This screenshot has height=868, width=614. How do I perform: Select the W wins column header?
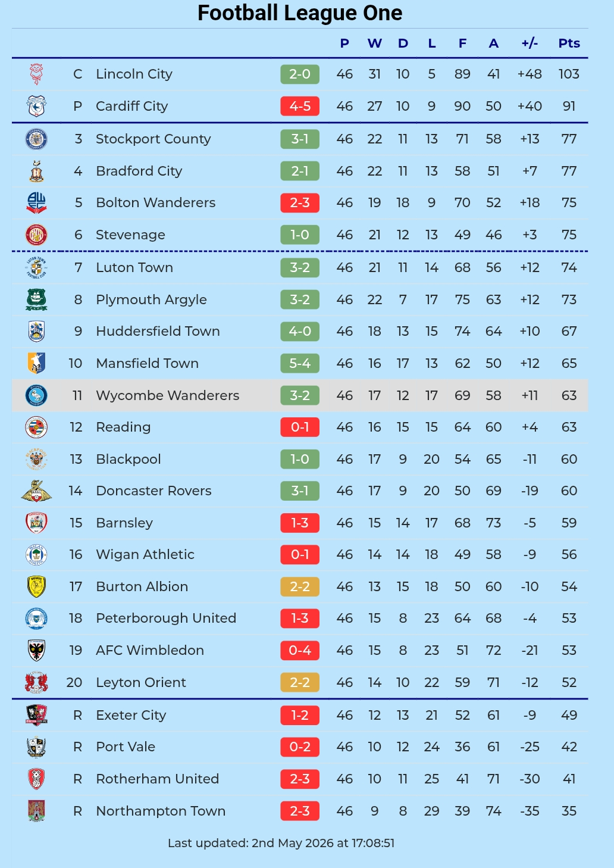(374, 43)
